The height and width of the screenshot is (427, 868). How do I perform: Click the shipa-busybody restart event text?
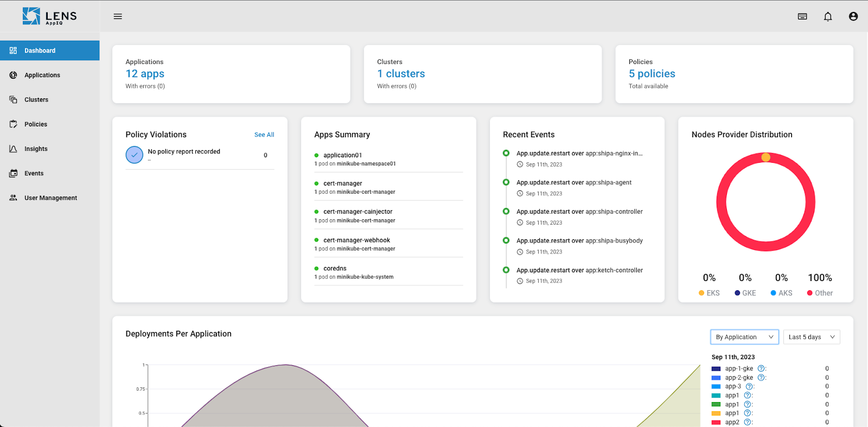[579, 241]
